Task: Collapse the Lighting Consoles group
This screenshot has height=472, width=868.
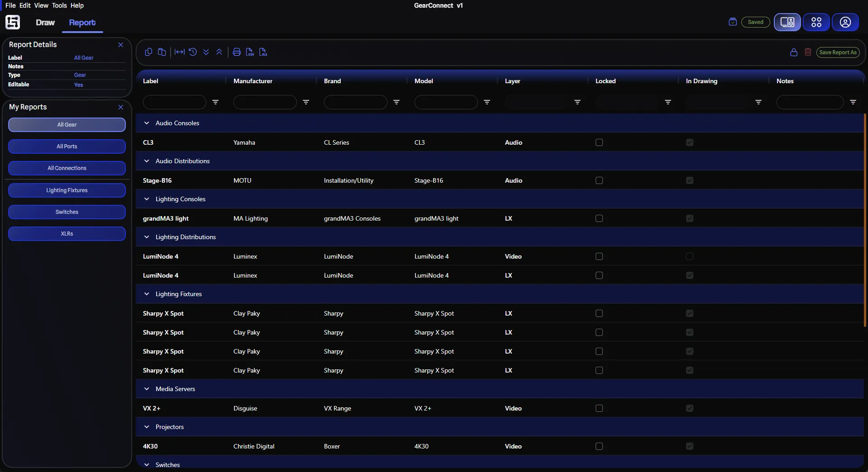Action: click(x=147, y=199)
